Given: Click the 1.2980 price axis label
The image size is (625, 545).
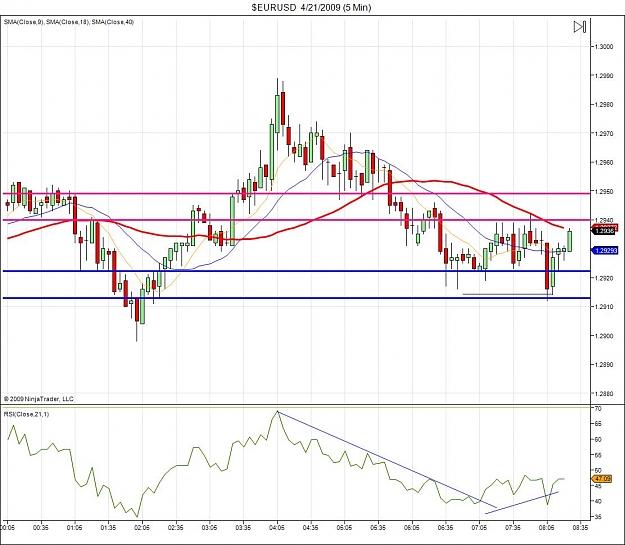Looking at the screenshot, I should pos(603,105).
